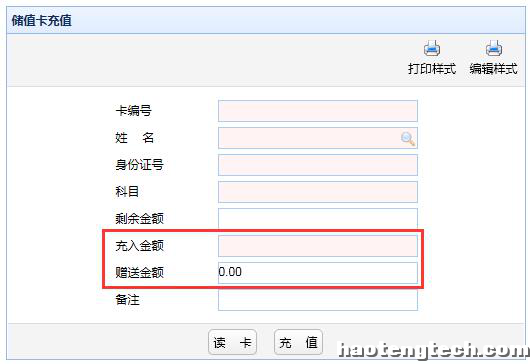Select the 科目 input box
532x364 pixels.
pyautogui.click(x=318, y=192)
